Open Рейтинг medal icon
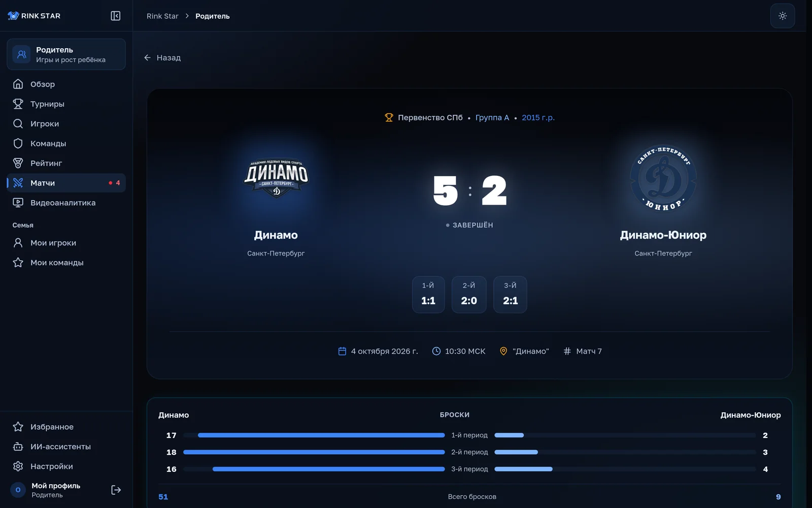The width and height of the screenshot is (812, 508). pos(18,163)
